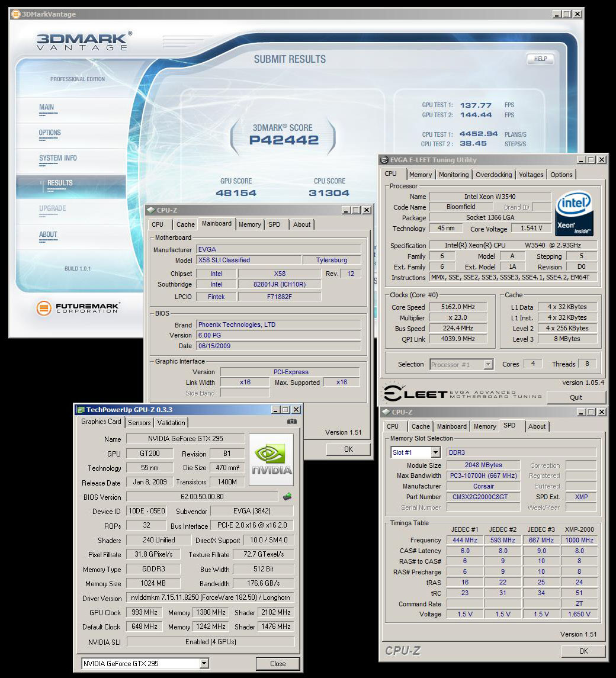This screenshot has height=678, width=616.
Task: Click the model field X58 SLI Classified
Action: tap(249, 260)
